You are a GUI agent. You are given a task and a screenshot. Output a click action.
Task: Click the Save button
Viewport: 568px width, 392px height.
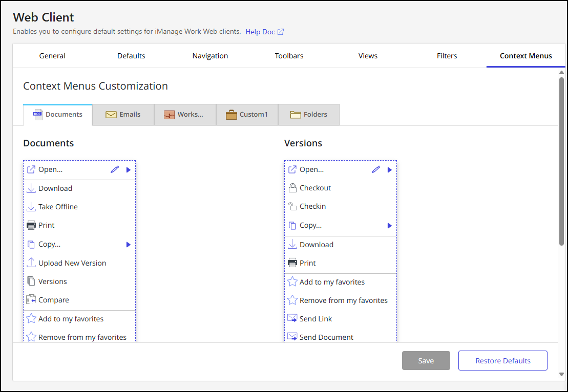(x=426, y=360)
